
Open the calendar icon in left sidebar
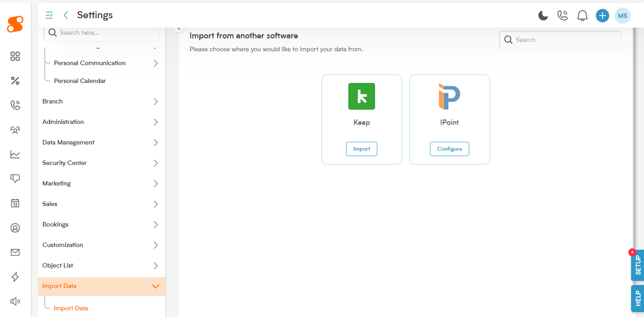click(x=15, y=203)
